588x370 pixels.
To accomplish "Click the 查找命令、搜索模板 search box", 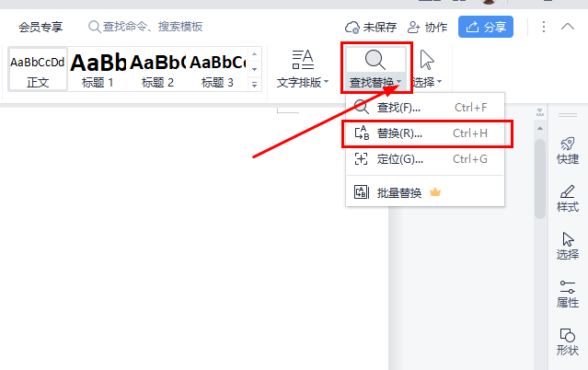I will pyautogui.click(x=145, y=27).
